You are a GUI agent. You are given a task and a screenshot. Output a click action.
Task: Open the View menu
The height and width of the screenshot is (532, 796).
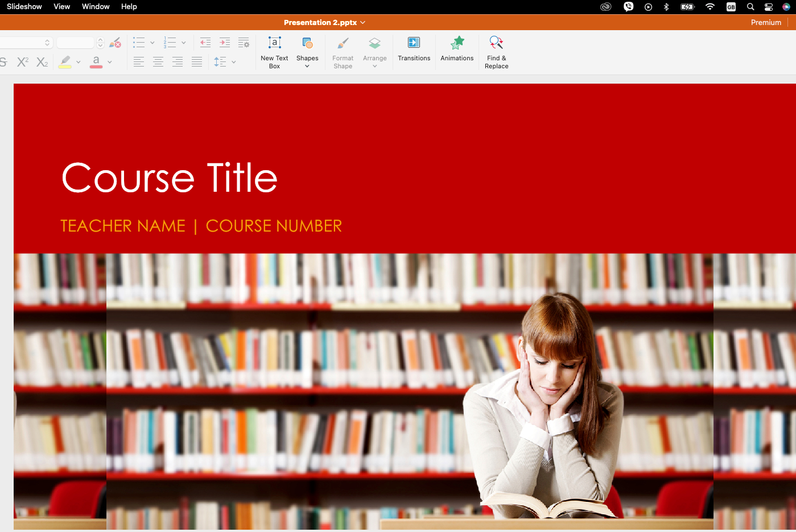61,6
